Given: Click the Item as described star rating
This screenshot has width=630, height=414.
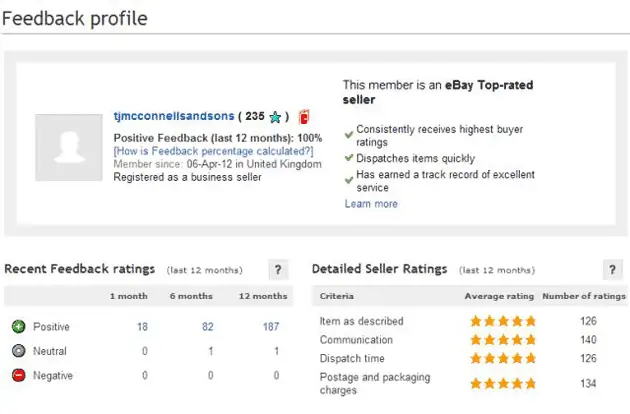Looking at the screenshot, I should click(x=503, y=321).
